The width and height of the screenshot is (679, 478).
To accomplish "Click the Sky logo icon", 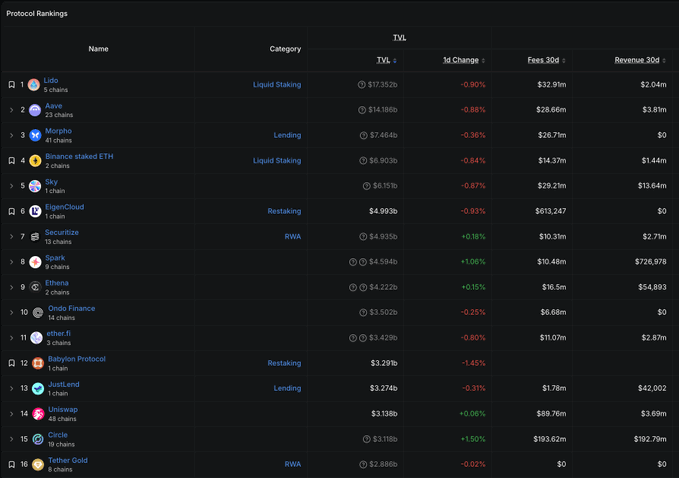I will [x=35, y=186].
